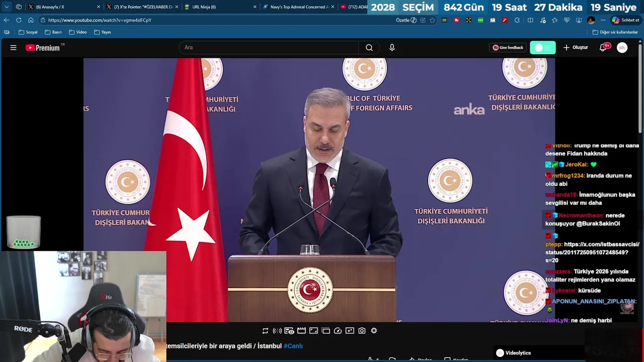Screen dimensions: 644x362
Task: Open the favorites list star icon
Action: 554,20
